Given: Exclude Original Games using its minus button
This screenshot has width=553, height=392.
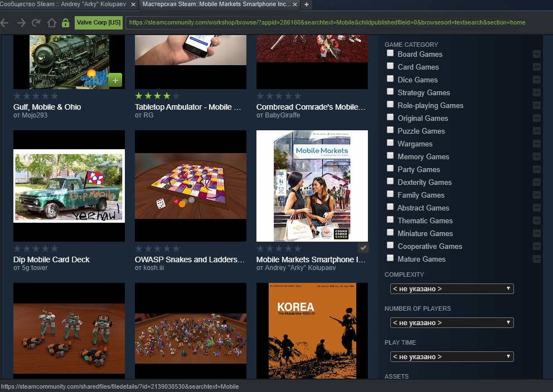Looking at the screenshot, I should (x=536, y=118).
